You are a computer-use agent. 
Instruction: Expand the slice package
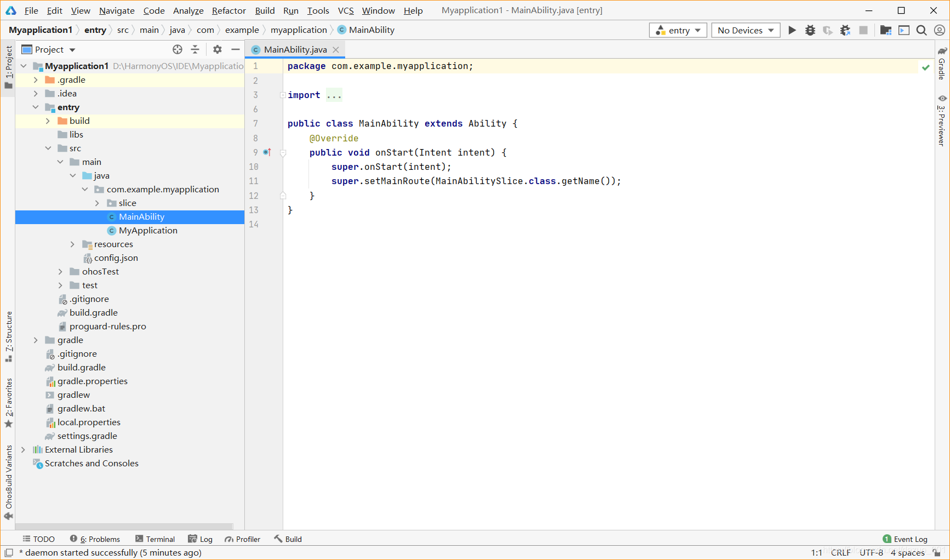point(97,203)
